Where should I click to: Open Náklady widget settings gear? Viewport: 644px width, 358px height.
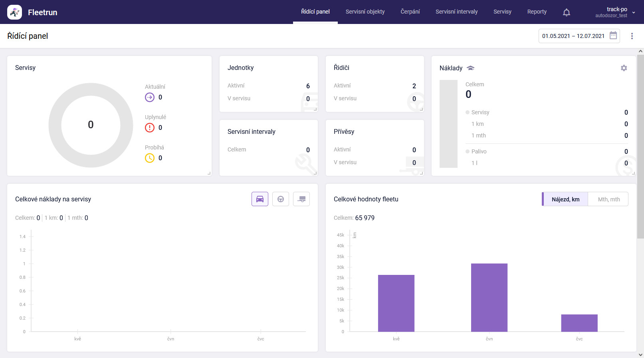pyautogui.click(x=624, y=68)
